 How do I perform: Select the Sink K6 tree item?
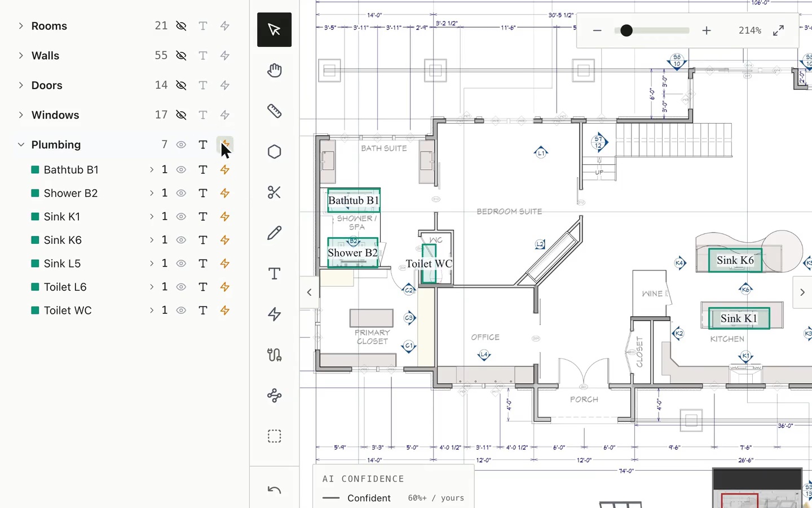click(x=63, y=240)
